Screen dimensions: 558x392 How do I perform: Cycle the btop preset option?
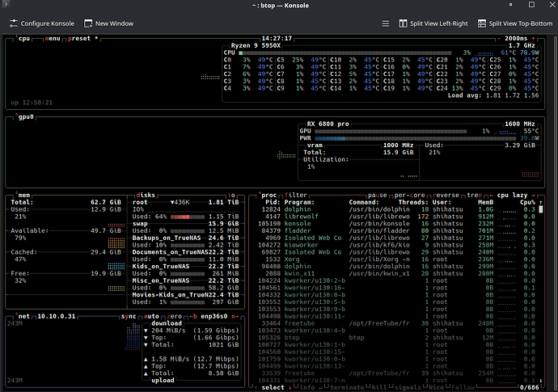83,39
